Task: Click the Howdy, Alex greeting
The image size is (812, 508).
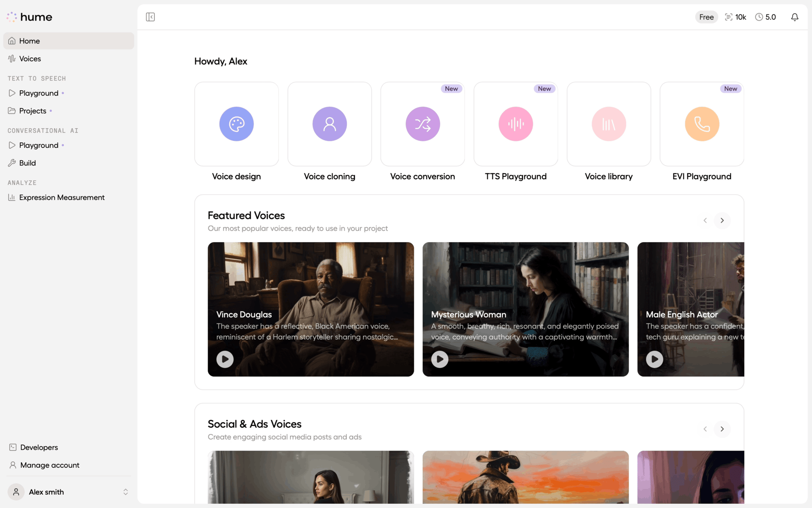Action: click(221, 61)
